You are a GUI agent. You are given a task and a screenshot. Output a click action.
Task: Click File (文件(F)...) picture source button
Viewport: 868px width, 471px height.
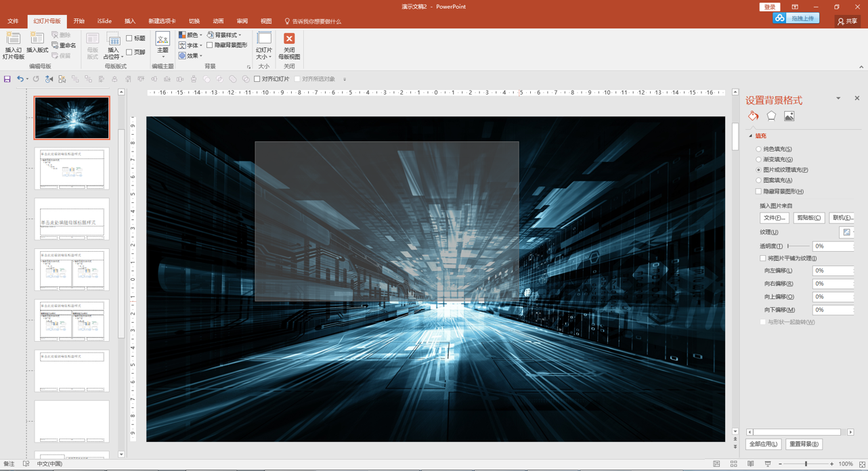point(775,218)
